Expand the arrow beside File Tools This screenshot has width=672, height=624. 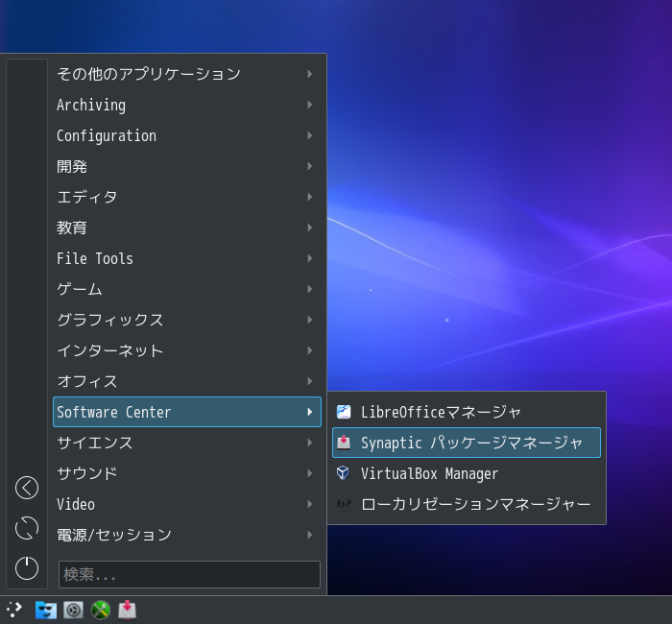point(310,258)
